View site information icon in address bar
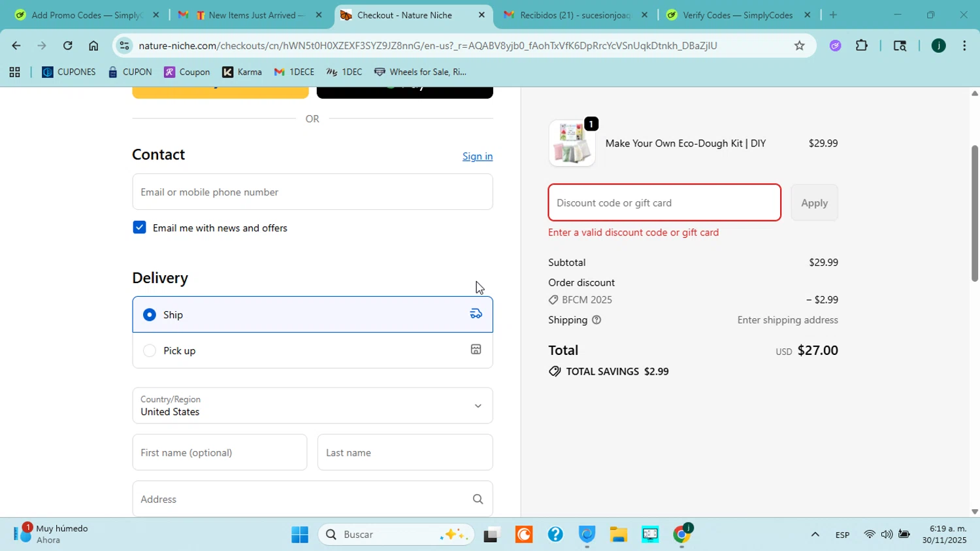This screenshot has height=551, width=980. tap(124, 45)
